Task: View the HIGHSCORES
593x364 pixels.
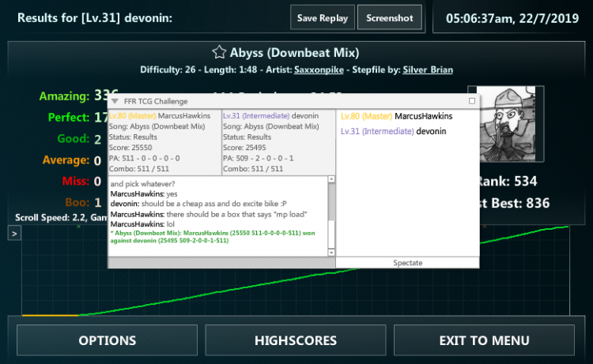Action: pos(296,340)
